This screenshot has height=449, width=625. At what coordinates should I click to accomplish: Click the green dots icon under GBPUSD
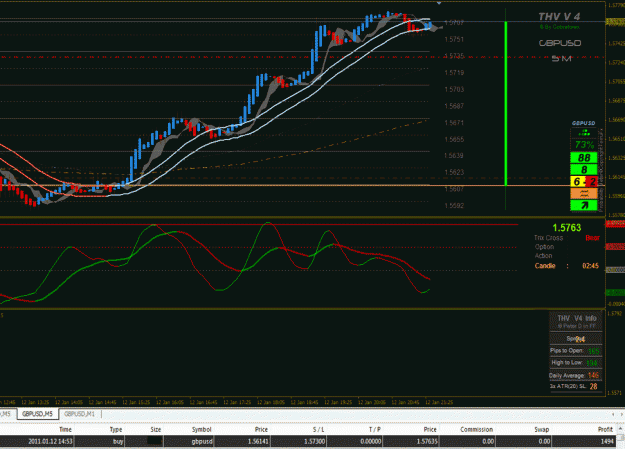[x=584, y=133]
